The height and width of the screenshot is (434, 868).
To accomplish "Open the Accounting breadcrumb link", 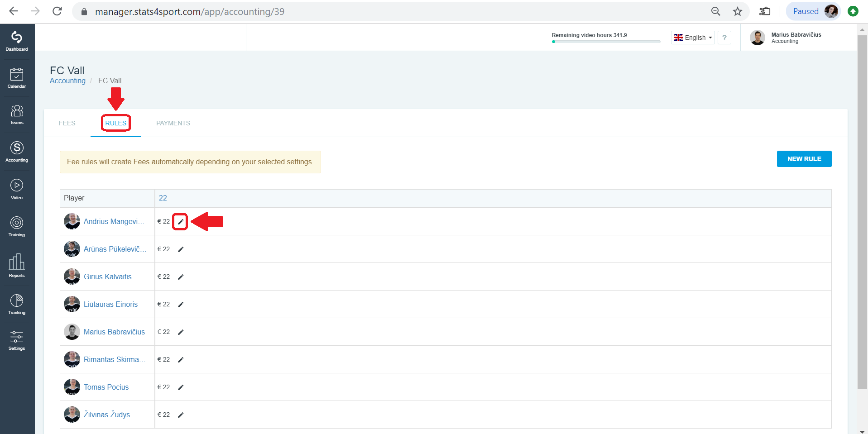I will pos(67,81).
